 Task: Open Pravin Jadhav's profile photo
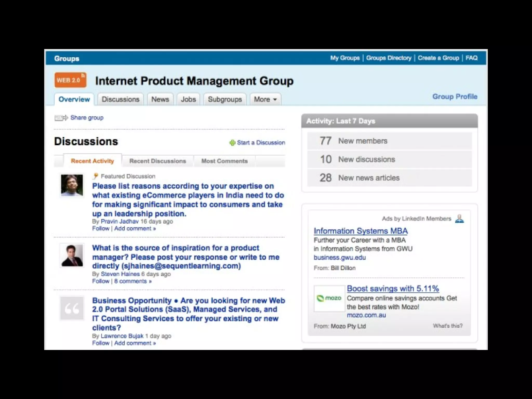[x=72, y=185]
